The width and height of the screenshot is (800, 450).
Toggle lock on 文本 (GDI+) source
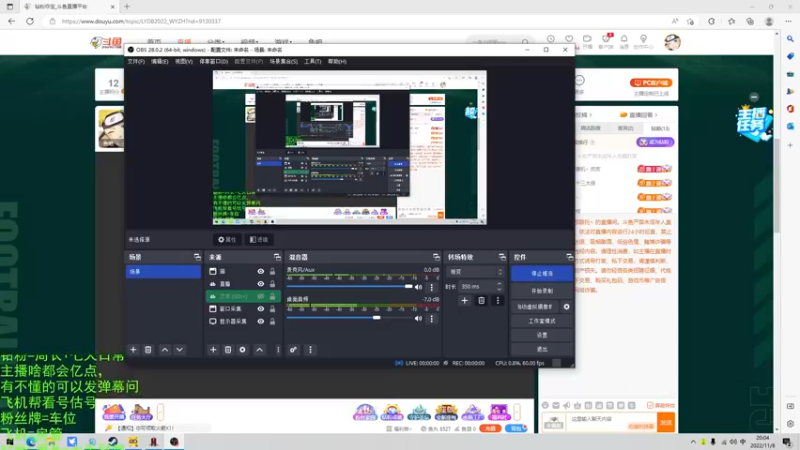tap(272, 296)
